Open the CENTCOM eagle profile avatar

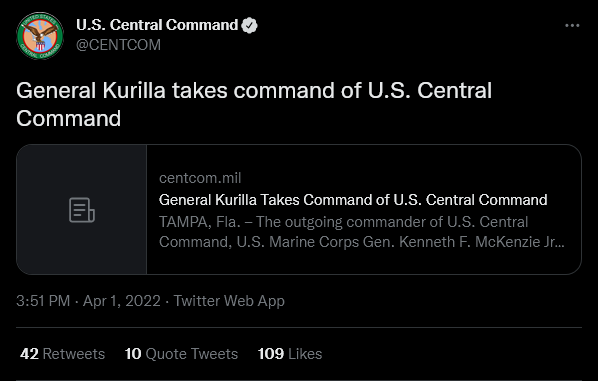point(40,35)
